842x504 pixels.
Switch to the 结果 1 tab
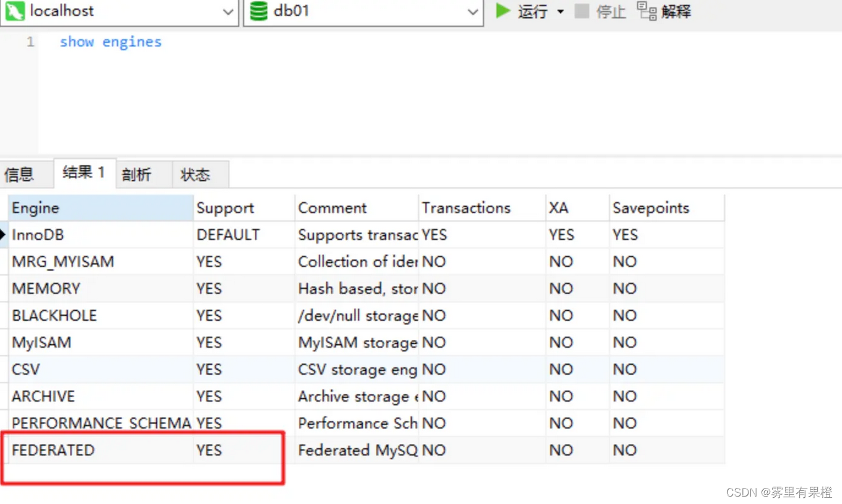(x=84, y=173)
